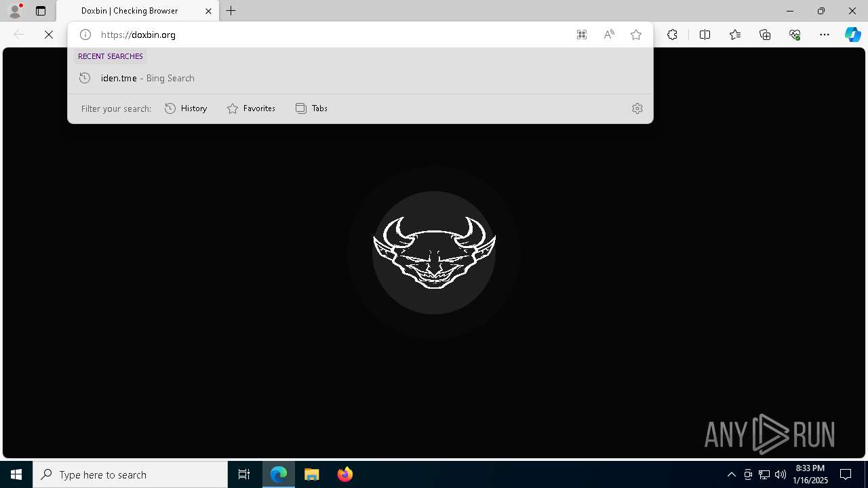The width and height of the screenshot is (868, 488).
Task: Open the apps/QR icon in address bar
Action: coord(582,35)
